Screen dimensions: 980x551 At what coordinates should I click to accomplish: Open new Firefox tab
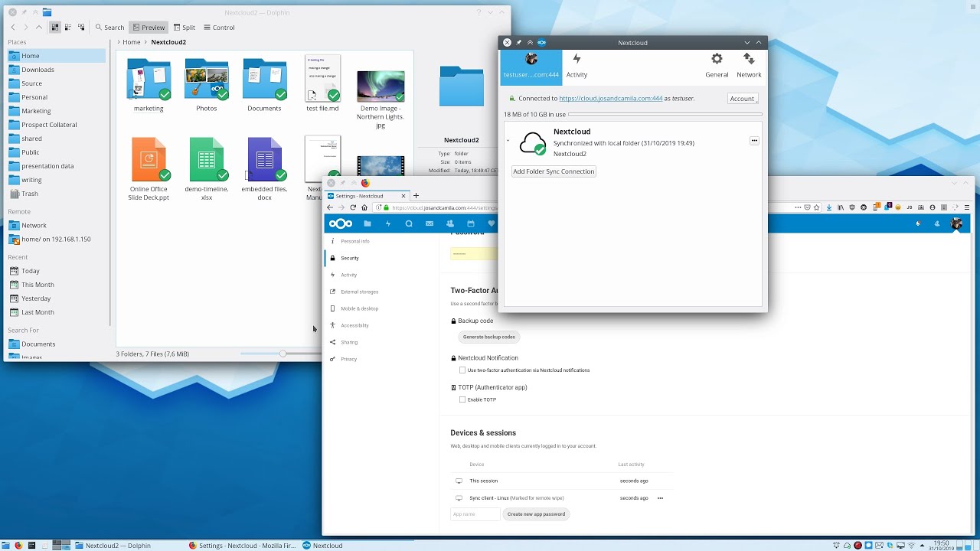pos(416,196)
